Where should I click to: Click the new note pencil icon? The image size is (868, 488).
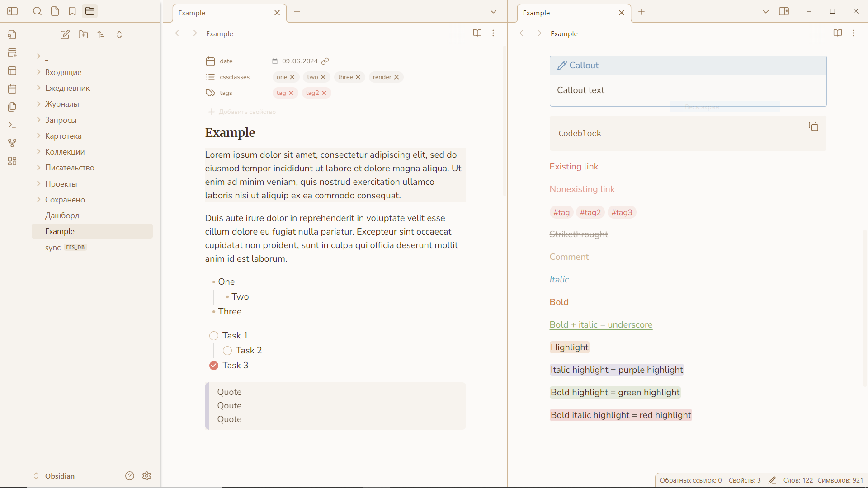[x=65, y=35]
